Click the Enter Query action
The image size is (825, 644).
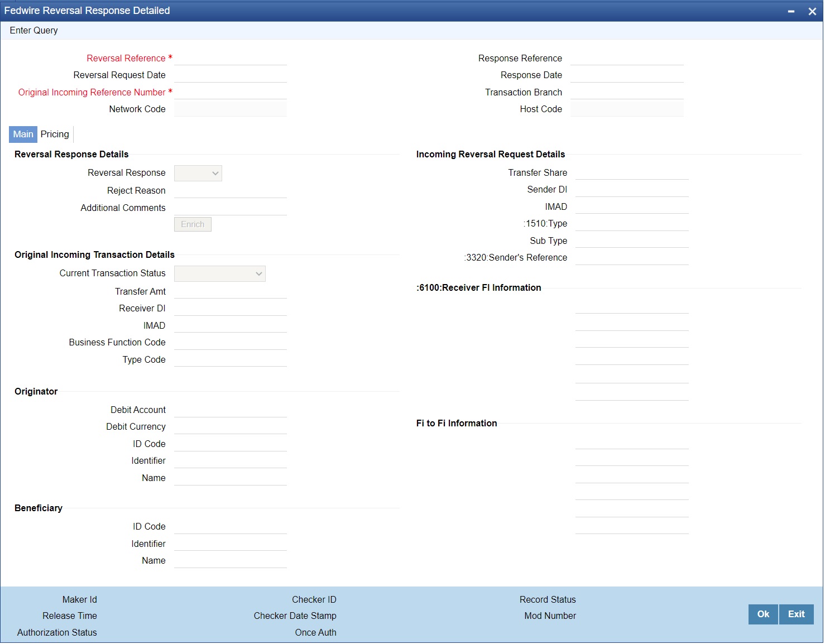[x=33, y=31]
